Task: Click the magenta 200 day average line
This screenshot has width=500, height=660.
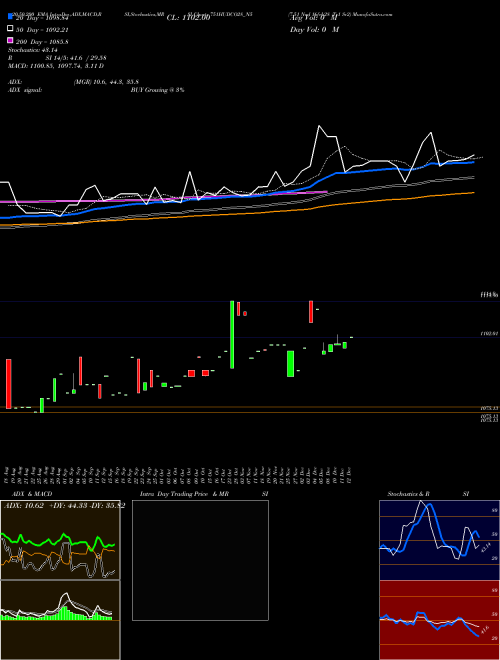Action: point(163,197)
